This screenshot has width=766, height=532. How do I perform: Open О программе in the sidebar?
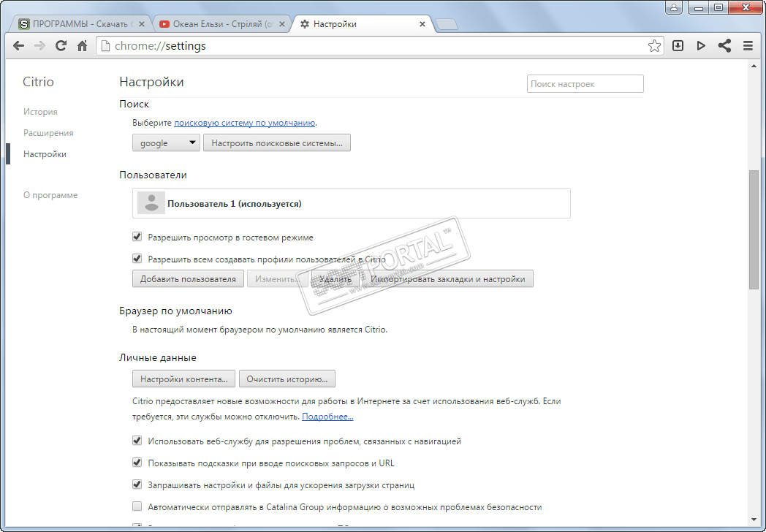coord(50,195)
